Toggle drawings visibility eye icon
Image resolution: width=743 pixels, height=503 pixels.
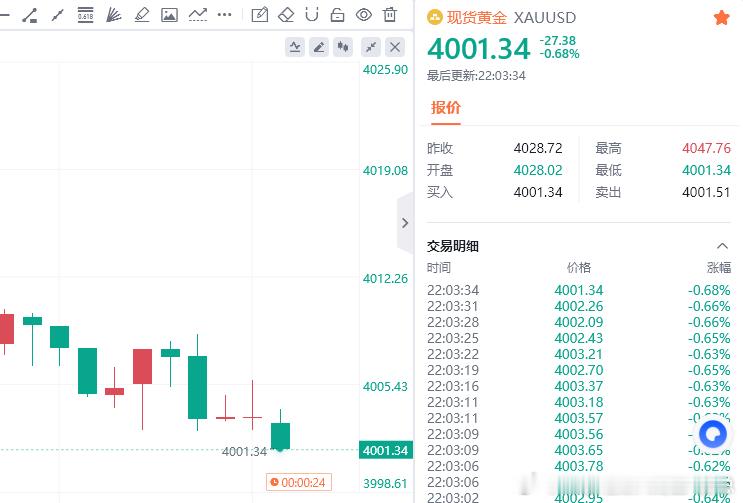tap(363, 15)
